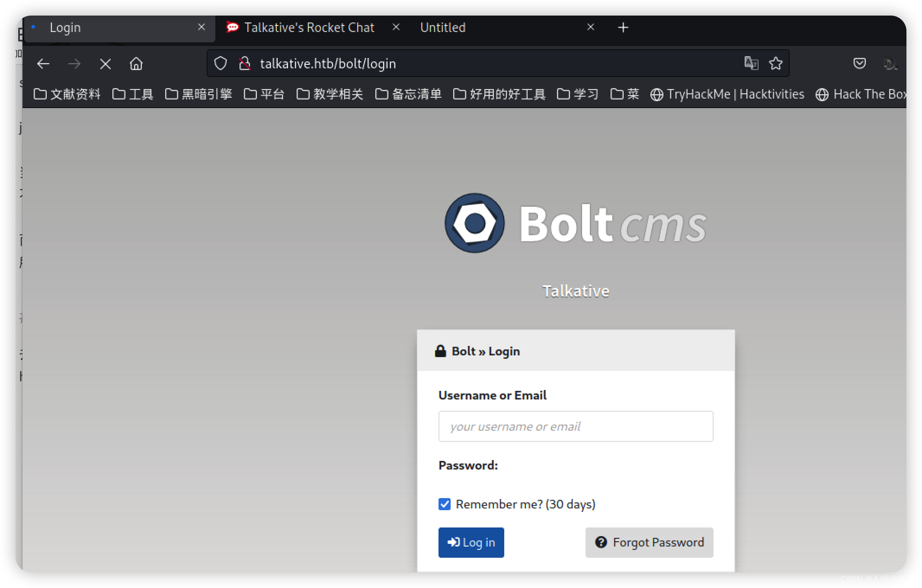
Task: Open the 好用的好工具 bookmarks folder
Action: 499,94
